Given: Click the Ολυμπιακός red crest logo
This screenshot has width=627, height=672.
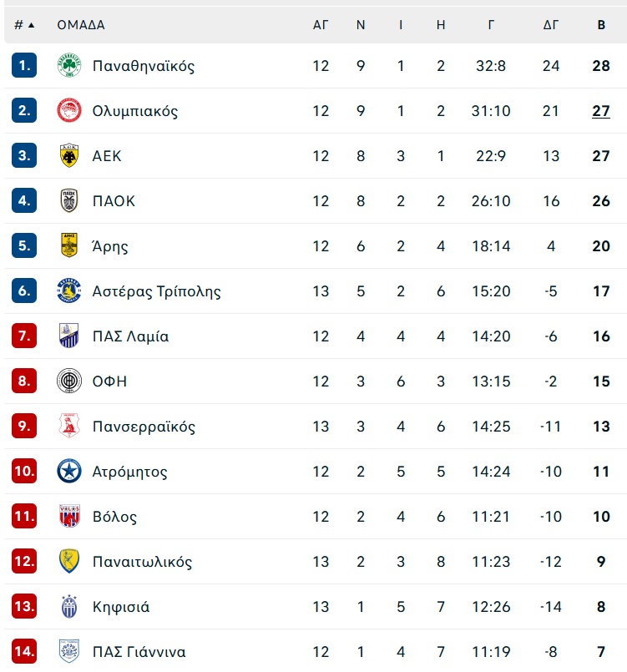Looking at the screenshot, I should [x=69, y=110].
